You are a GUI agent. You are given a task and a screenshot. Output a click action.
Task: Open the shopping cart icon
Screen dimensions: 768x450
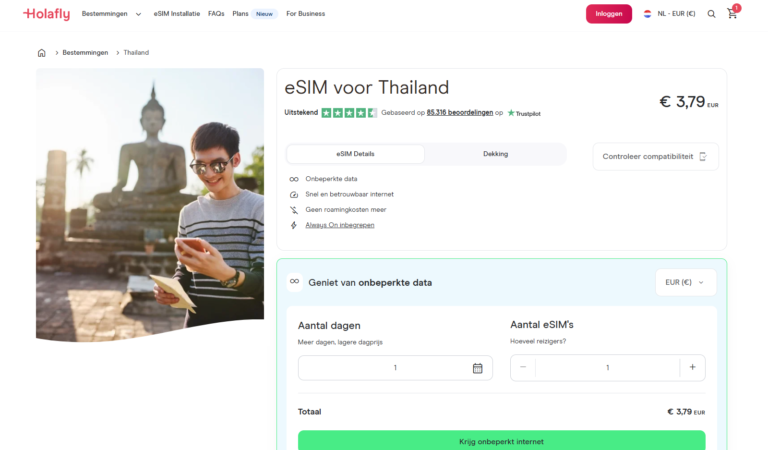click(732, 14)
